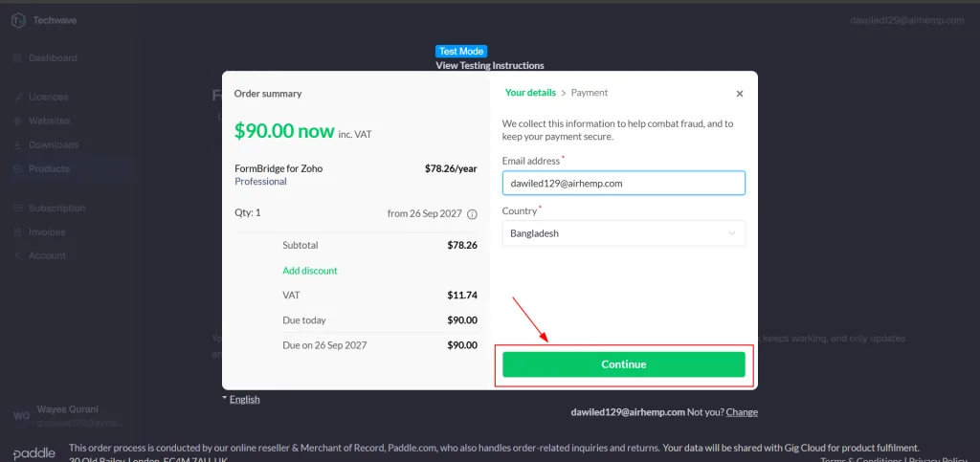Click the WQ user avatar
Image resolution: width=980 pixels, height=462 pixels.
(x=21, y=416)
